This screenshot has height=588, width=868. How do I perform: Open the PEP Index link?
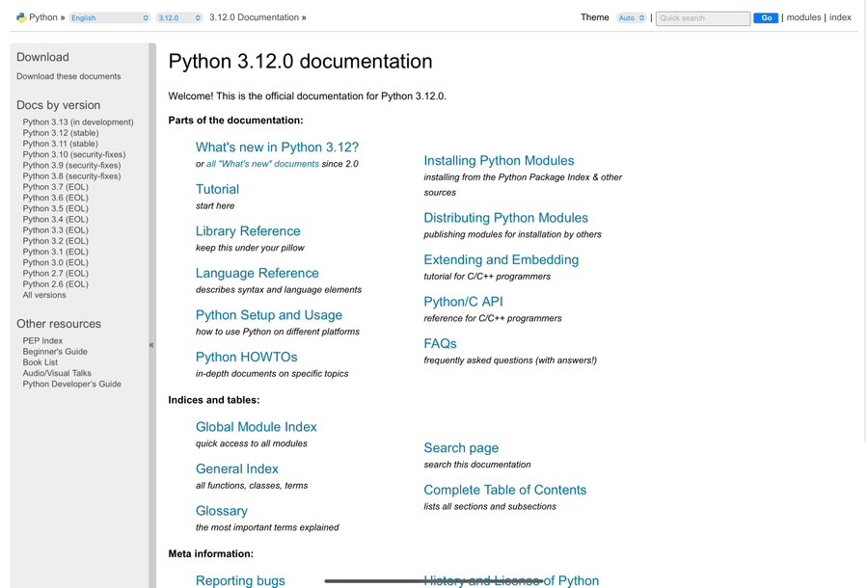pos(42,340)
